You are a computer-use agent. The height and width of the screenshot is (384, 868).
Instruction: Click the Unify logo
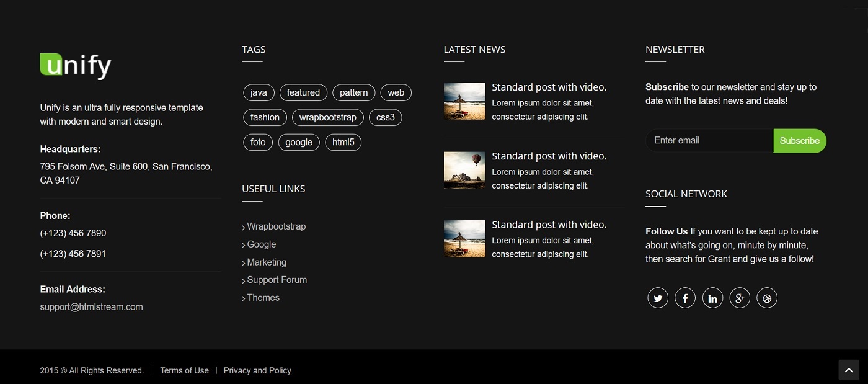coord(75,65)
